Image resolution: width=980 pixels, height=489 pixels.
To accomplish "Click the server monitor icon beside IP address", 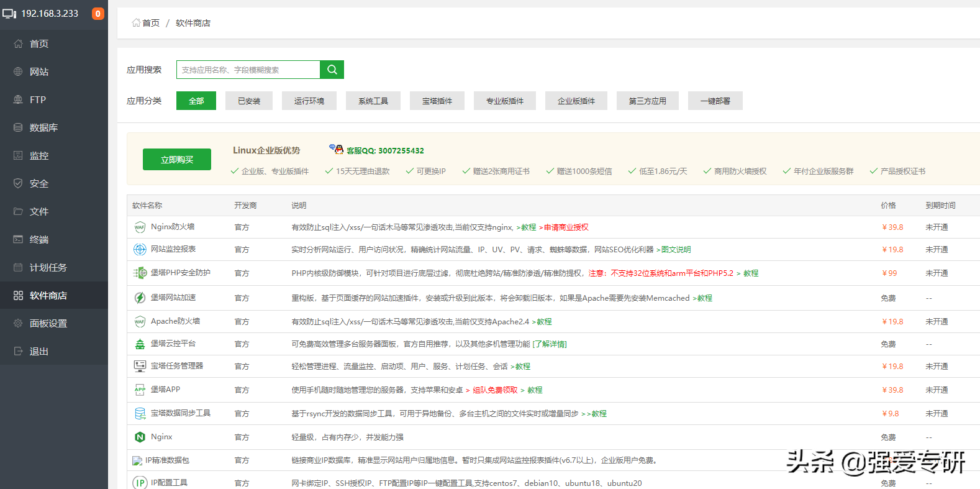I will pos(9,13).
